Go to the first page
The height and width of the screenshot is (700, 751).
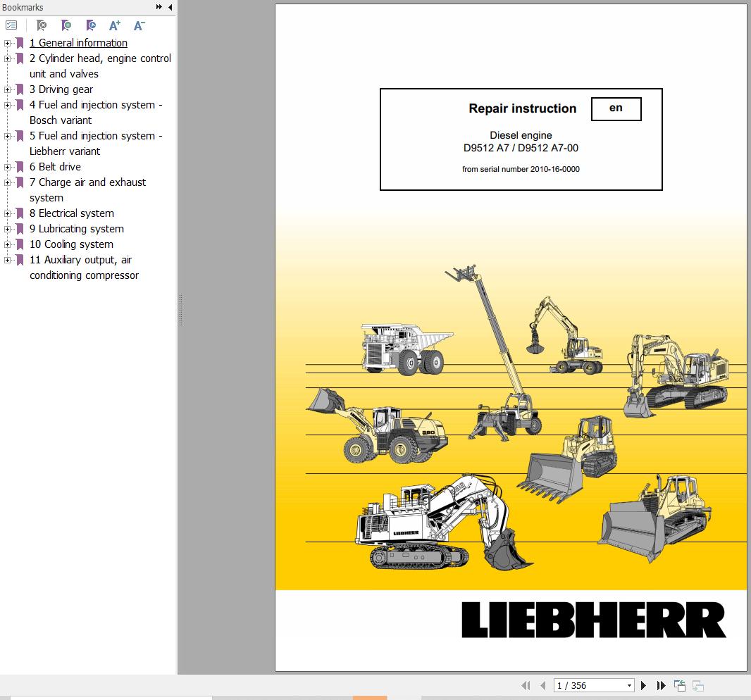526,686
